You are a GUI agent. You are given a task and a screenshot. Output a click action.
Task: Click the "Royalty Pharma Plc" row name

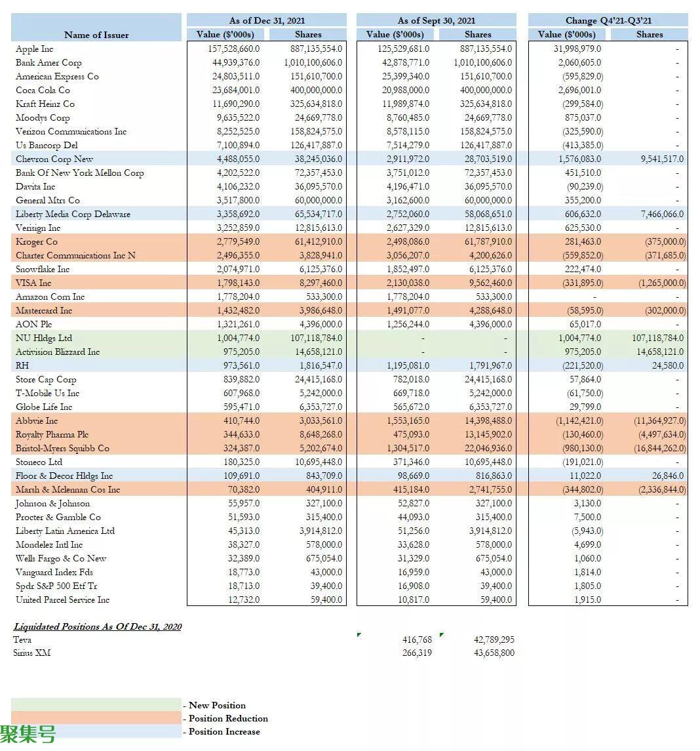[52, 434]
